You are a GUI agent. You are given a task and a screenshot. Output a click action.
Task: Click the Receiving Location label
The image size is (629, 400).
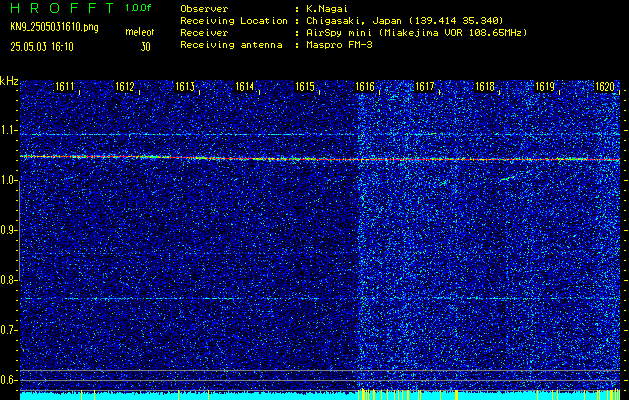point(234,20)
